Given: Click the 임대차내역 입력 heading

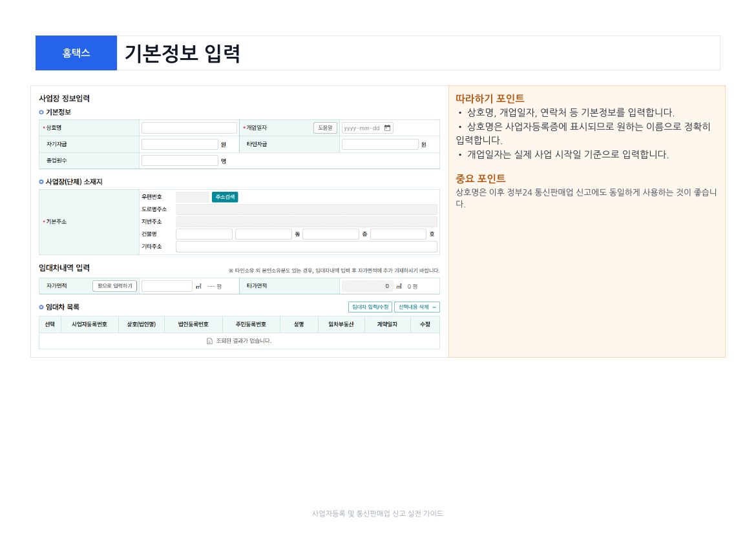Looking at the screenshot, I should pyautogui.click(x=64, y=268).
